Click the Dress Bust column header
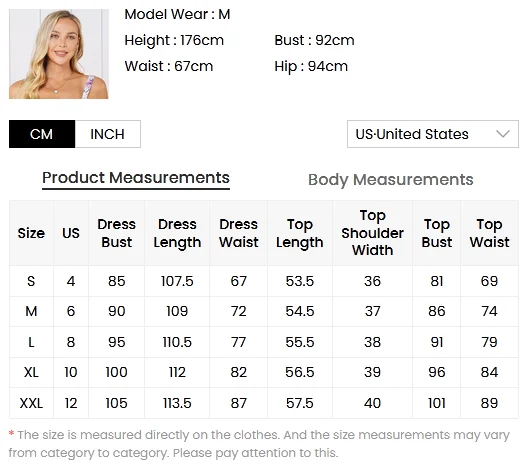Screen dimensions: 530x470 coord(117,233)
